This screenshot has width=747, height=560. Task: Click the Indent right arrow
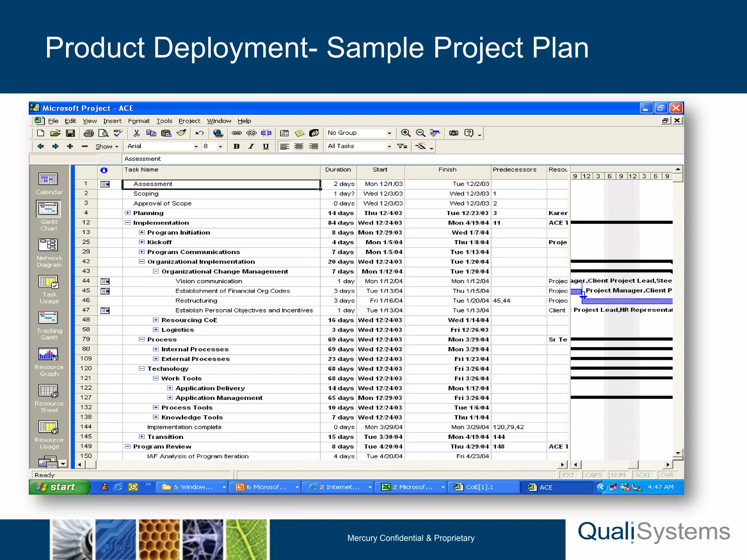(55, 146)
